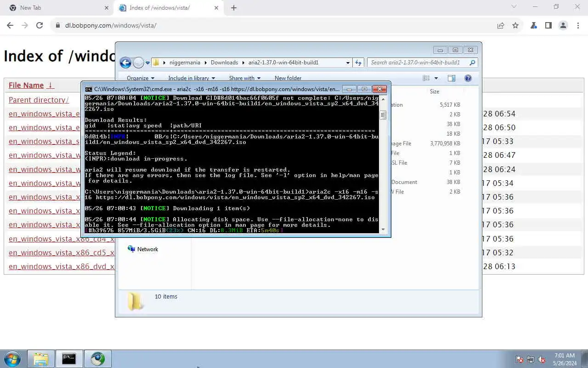Screen dimensions: 588x368
Task: Open the Parent directory/ link
Action: click(x=39, y=100)
